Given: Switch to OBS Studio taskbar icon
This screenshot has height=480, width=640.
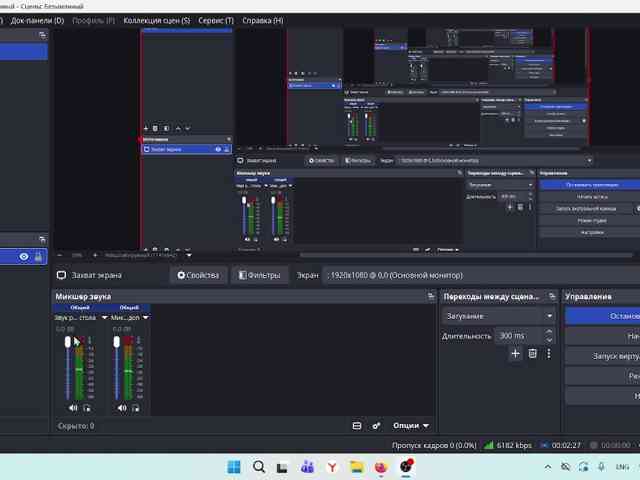Looking at the screenshot, I should click(x=406, y=467).
